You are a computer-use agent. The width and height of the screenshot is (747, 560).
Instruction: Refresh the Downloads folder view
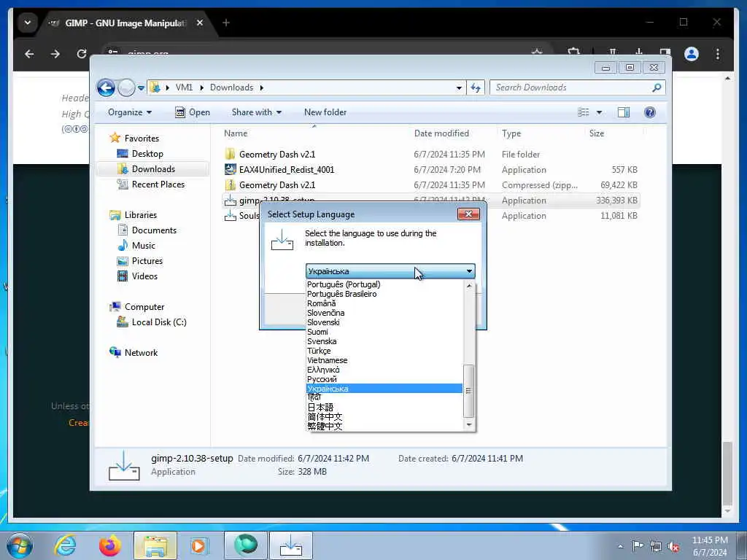point(476,87)
